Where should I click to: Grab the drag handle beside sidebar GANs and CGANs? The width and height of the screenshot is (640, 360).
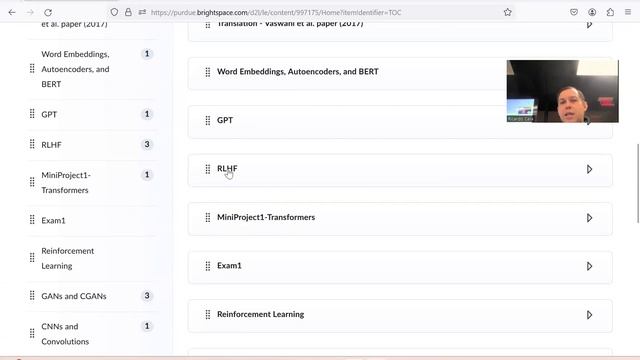tap(32, 296)
